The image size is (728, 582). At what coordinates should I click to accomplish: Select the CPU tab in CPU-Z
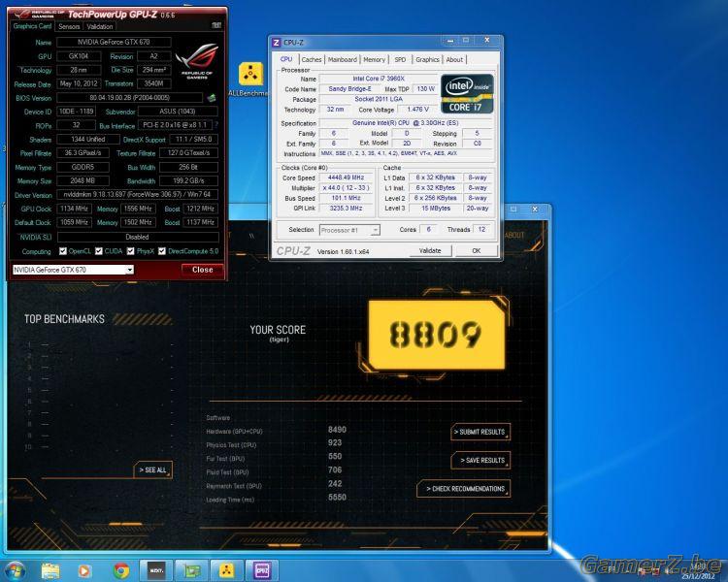[286, 59]
